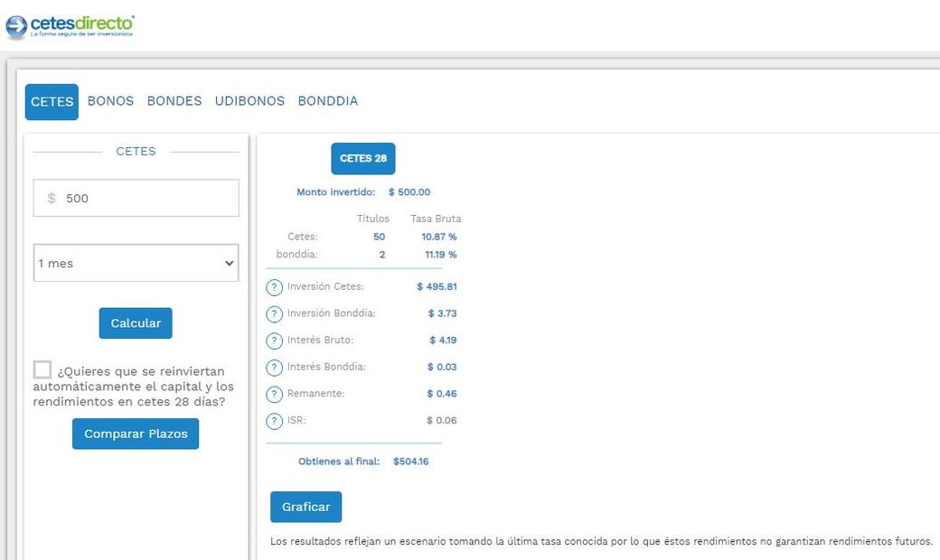Screen dimensions: 940x560
Task: Switch to the UDIBONOS tab
Action: tap(250, 100)
